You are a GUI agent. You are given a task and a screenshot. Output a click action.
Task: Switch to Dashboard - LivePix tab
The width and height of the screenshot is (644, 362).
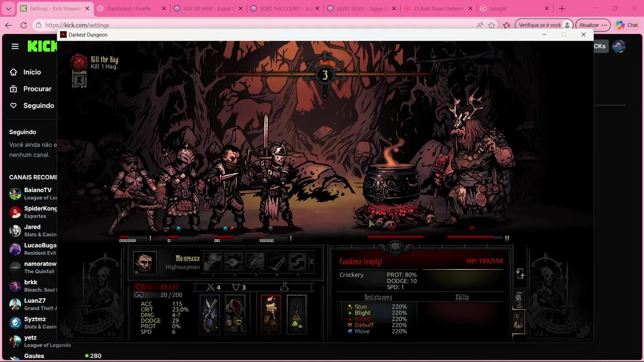(x=131, y=9)
